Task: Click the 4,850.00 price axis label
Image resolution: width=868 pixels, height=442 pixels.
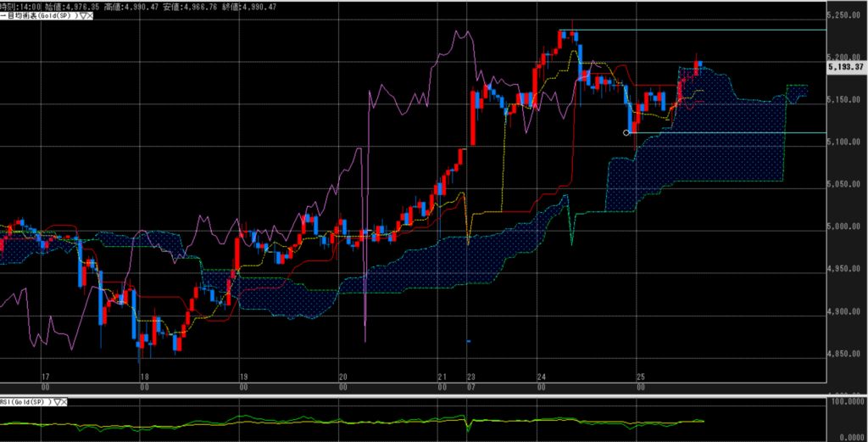Action: click(x=848, y=355)
